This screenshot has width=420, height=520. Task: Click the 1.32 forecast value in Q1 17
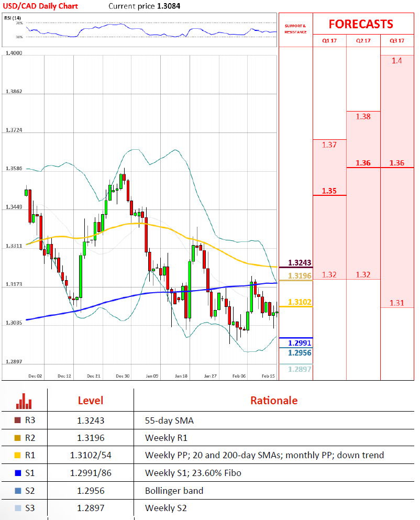[329, 275]
